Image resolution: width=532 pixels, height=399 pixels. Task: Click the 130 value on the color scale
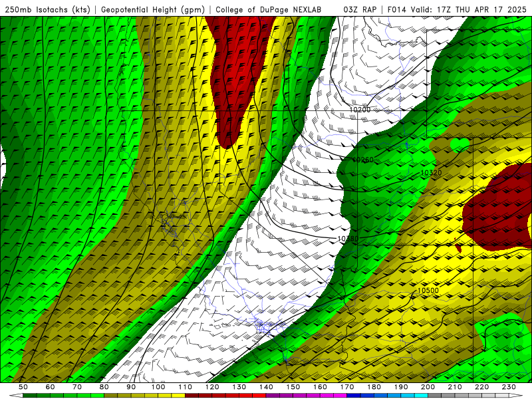click(239, 387)
